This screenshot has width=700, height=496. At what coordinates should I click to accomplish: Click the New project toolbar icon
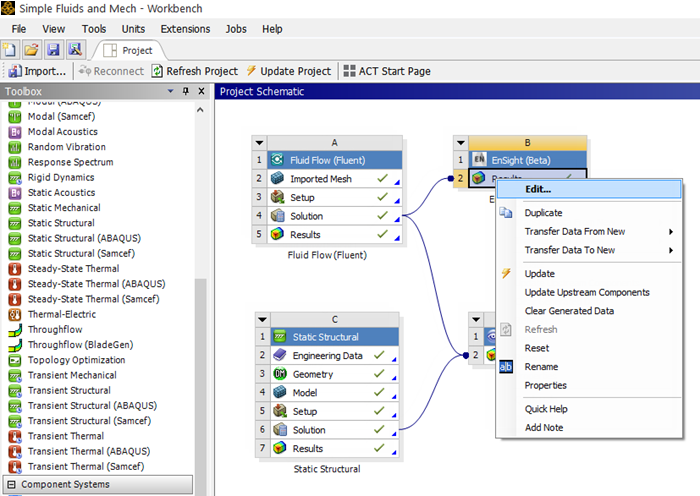click(10, 50)
